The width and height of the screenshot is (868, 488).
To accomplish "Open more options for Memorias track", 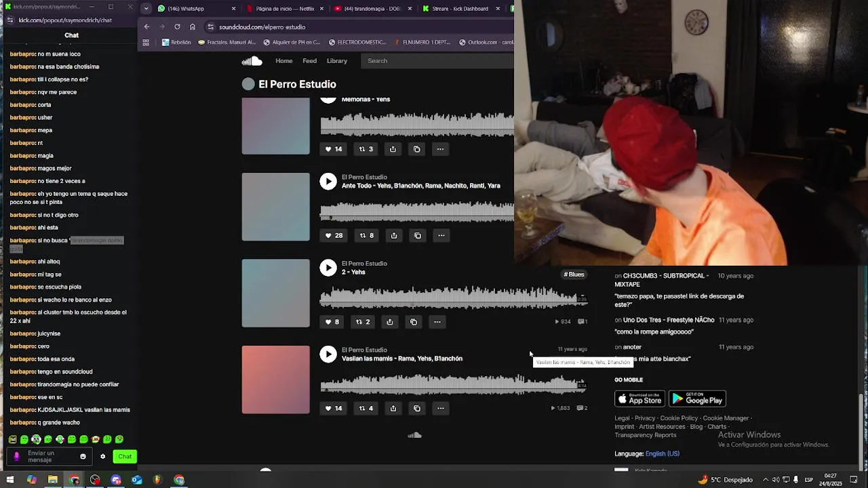I will tap(440, 149).
